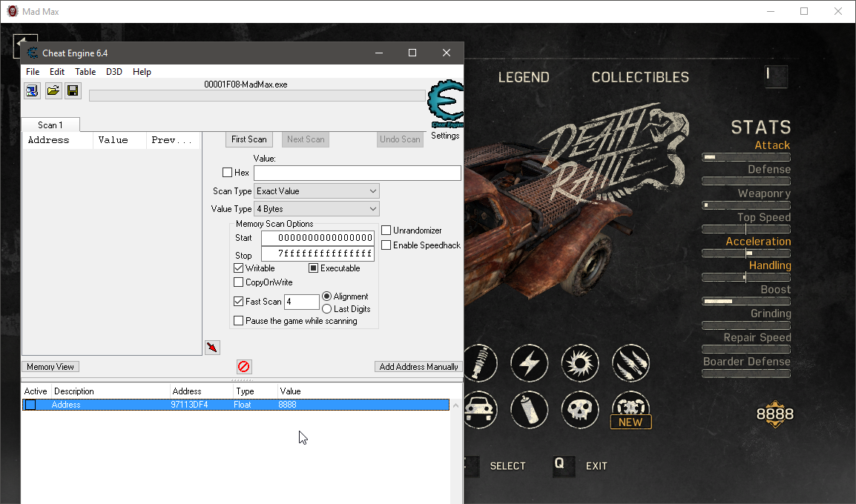This screenshot has width=856, height=504.
Task: Click the floppy disk save icon
Action: (73, 90)
